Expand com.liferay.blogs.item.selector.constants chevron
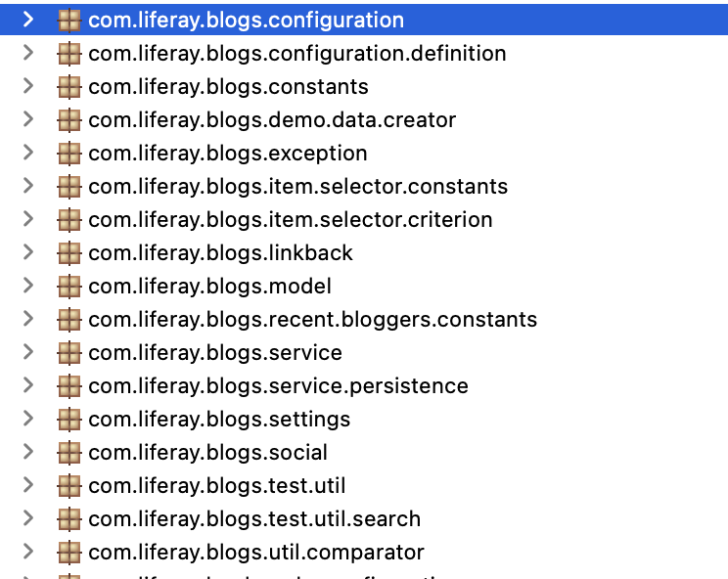 (x=28, y=186)
